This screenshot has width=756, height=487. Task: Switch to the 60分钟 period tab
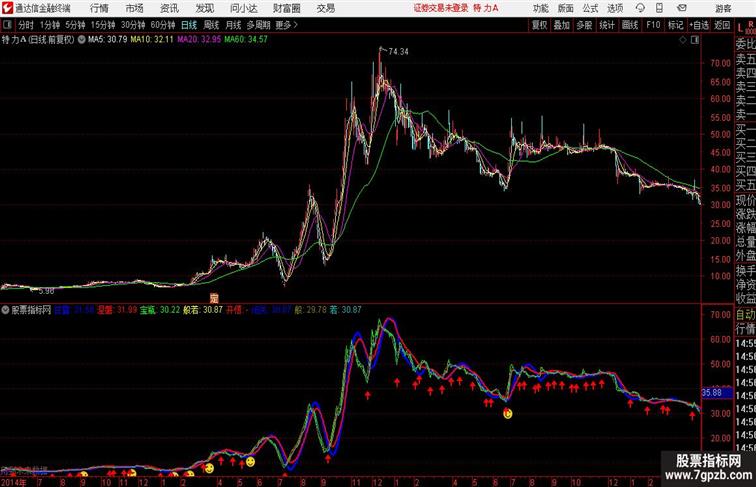tap(163, 25)
